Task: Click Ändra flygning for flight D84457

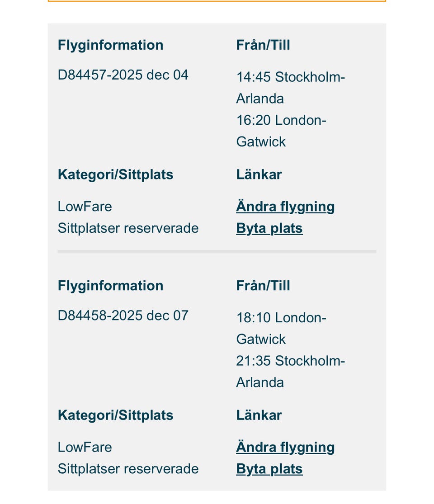Action: point(285,207)
